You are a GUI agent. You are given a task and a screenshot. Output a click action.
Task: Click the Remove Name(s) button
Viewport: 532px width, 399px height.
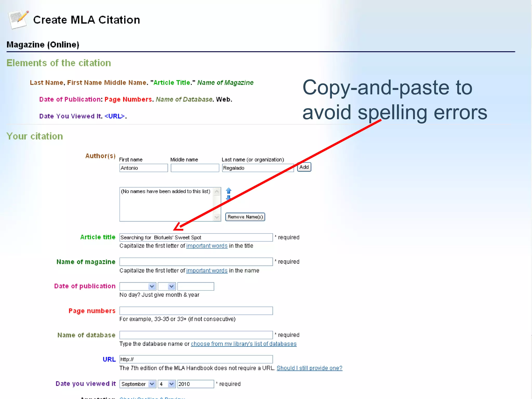click(x=245, y=217)
